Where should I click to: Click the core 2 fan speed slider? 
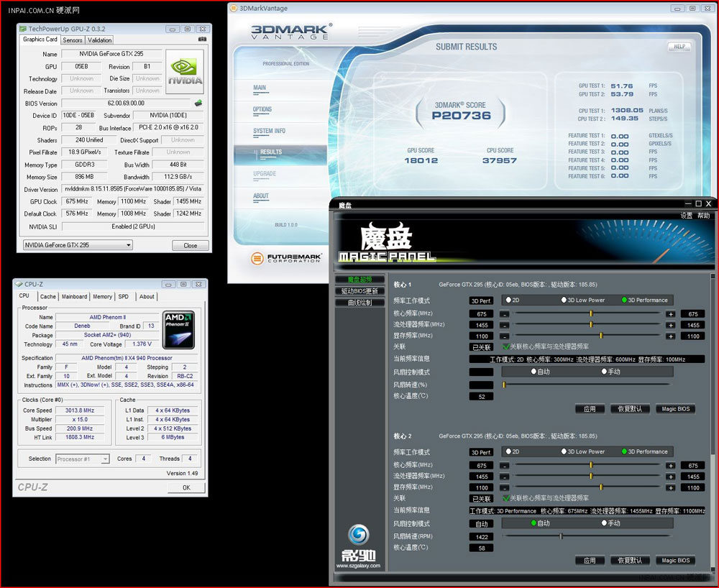(x=587, y=536)
